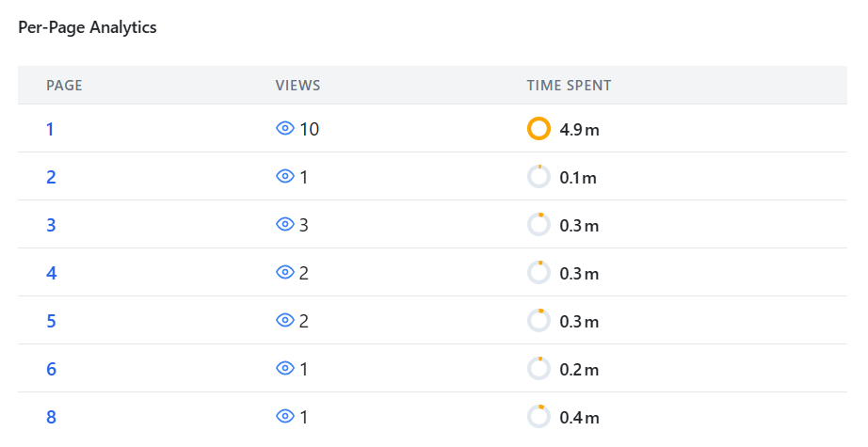
Task: Click the full orange ring for 4.9 m
Action: (538, 129)
